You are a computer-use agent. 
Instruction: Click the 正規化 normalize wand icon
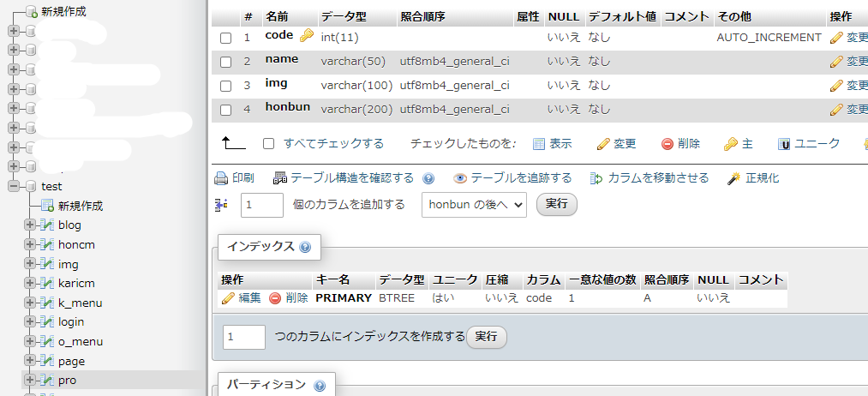click(x=733, y=178)
